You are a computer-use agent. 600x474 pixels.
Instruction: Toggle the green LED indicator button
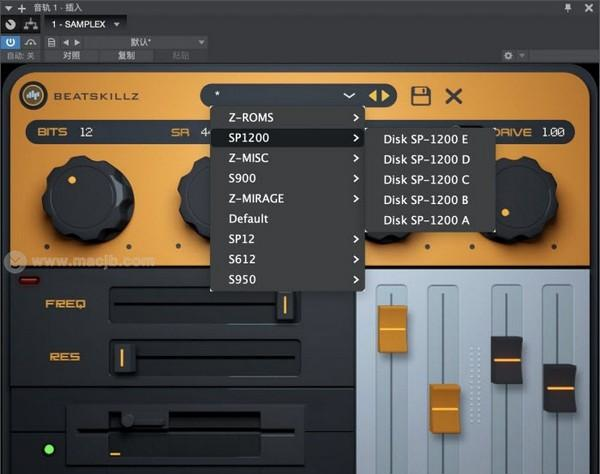[x=46, y=448]
